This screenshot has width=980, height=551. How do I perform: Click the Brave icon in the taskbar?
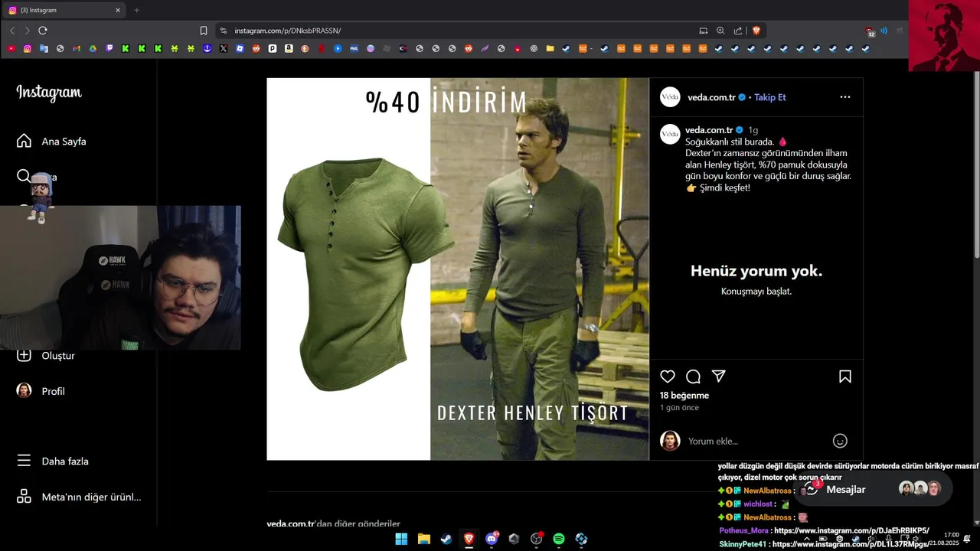click(469, 539)
